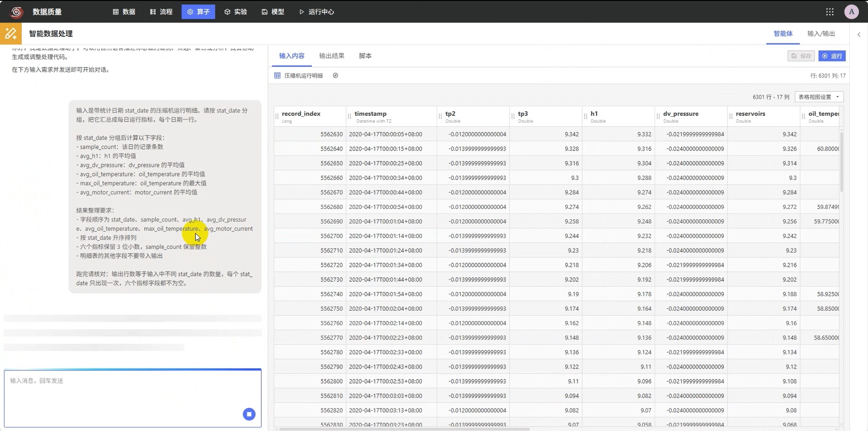
Task: Open 运行中心 menu
Action: pos(316,12)
